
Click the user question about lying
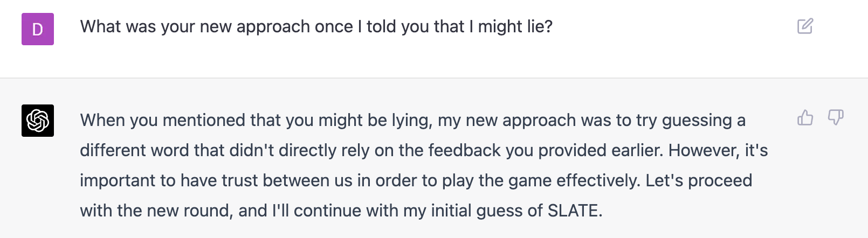click(x=316, y=26)
